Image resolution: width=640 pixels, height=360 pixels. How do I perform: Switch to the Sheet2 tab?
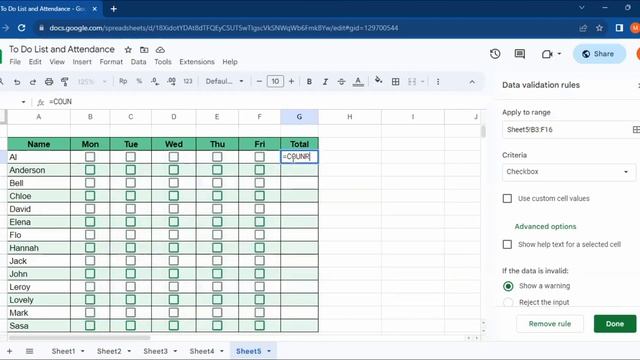(109, 351)
